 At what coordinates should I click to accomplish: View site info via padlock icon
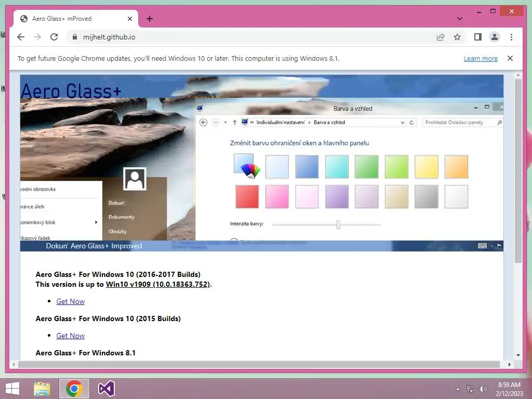[x=75, y=37]
